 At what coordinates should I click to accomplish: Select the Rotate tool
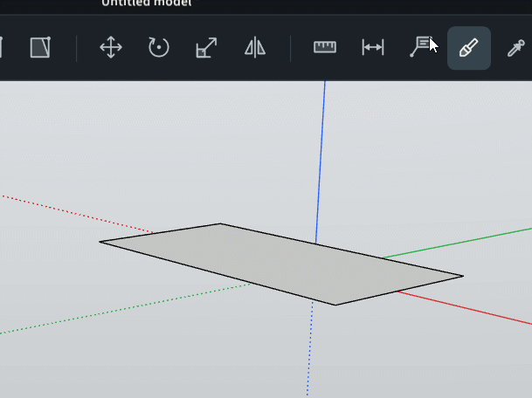158,47
